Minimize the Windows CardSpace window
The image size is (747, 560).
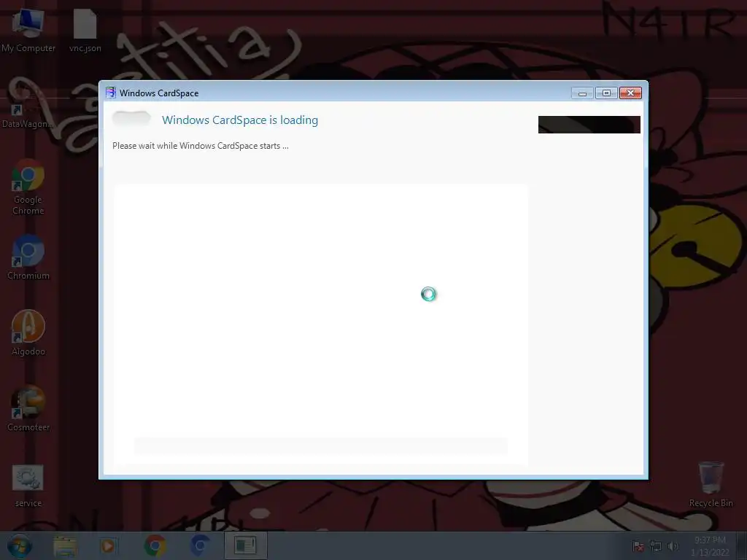click(582, 93)
